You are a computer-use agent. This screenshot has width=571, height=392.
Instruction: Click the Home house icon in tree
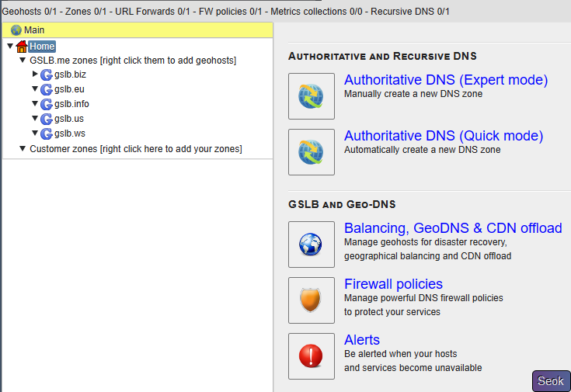(22, 47)
